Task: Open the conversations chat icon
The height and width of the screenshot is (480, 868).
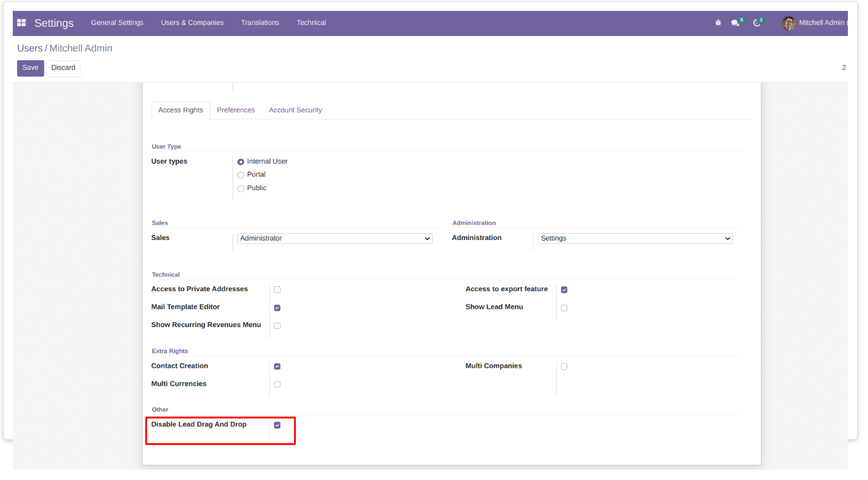Action: click(x=735, y=23)
